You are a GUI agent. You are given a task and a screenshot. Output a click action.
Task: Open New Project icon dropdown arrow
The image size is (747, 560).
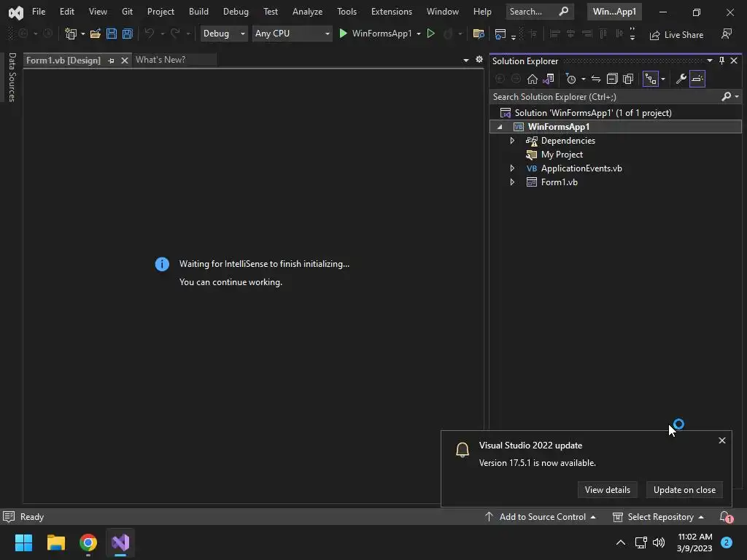click(83, 34)
